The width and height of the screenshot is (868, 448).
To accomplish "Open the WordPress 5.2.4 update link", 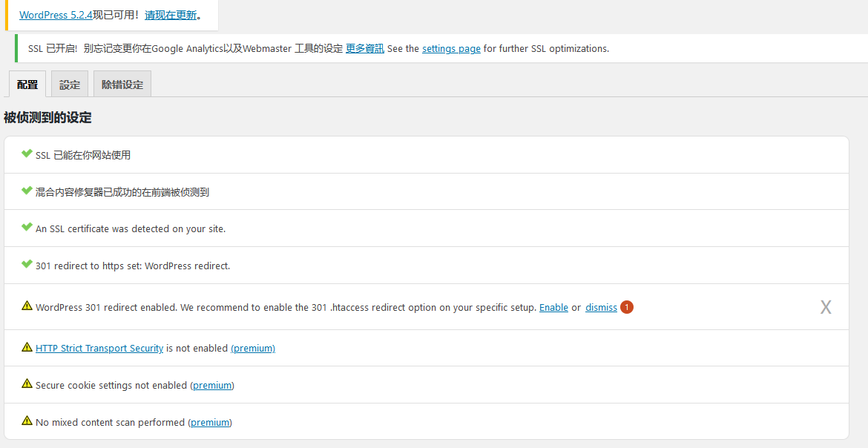I will click(x=56, y=15).
